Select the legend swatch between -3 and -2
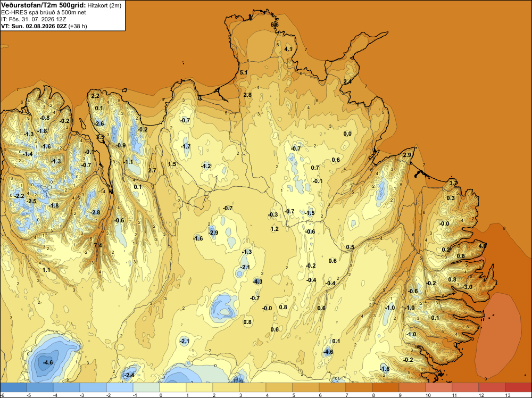 (x=93, y=387)
